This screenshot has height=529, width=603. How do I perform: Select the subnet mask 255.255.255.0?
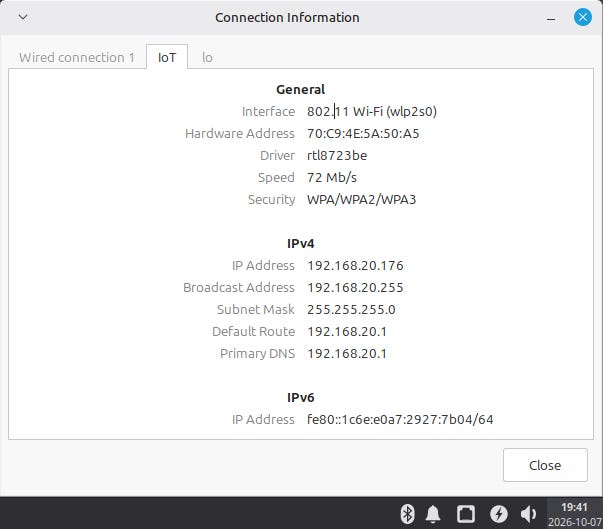[351, 309]
